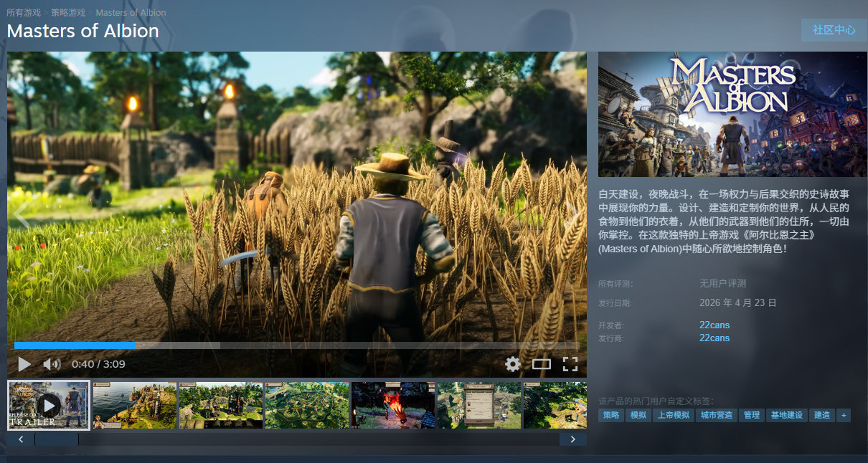
Task: Enter fullscreen mode for the trailer
Action: click(570, 364)
